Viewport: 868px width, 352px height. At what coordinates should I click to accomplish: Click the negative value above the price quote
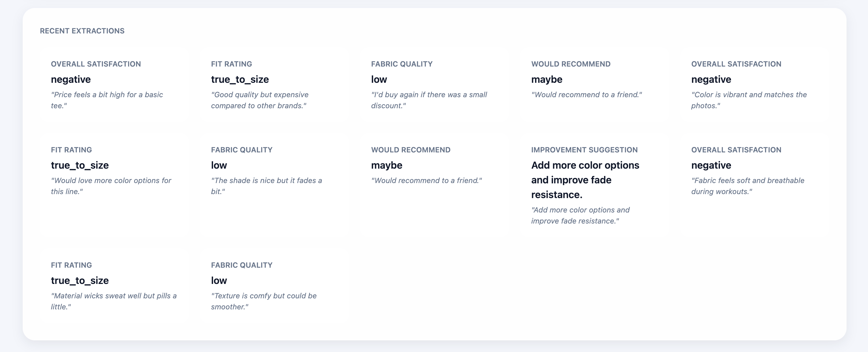[71, 79]
